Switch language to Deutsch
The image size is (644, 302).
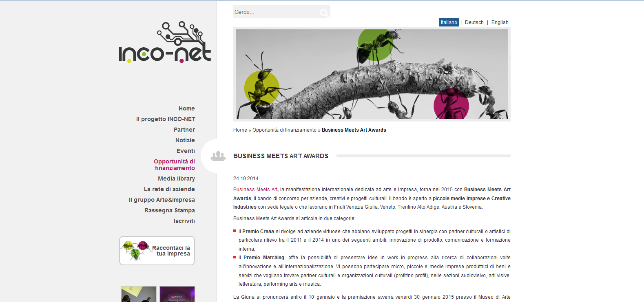(x=474, y=22)
